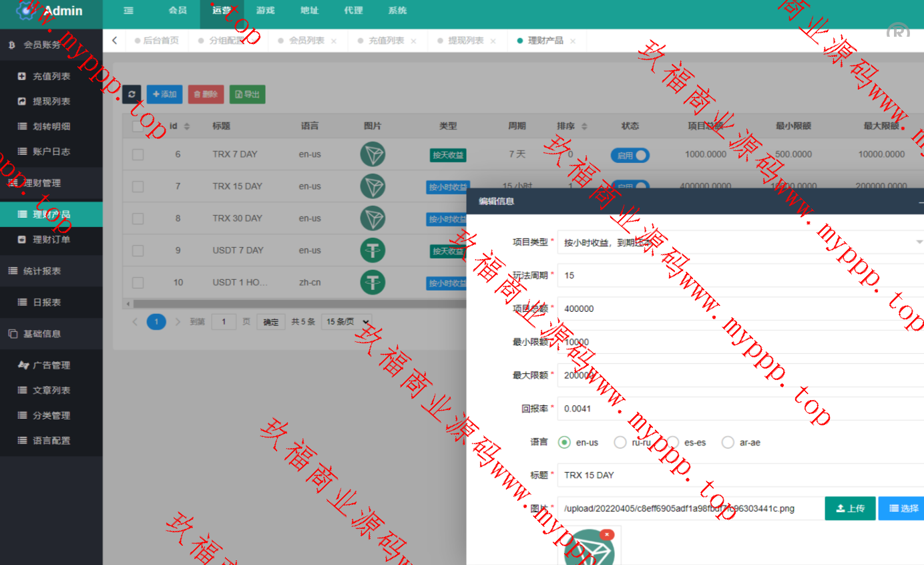Click the sidebar collapse icon in top bar
The image size is (924, 565).
128,11
